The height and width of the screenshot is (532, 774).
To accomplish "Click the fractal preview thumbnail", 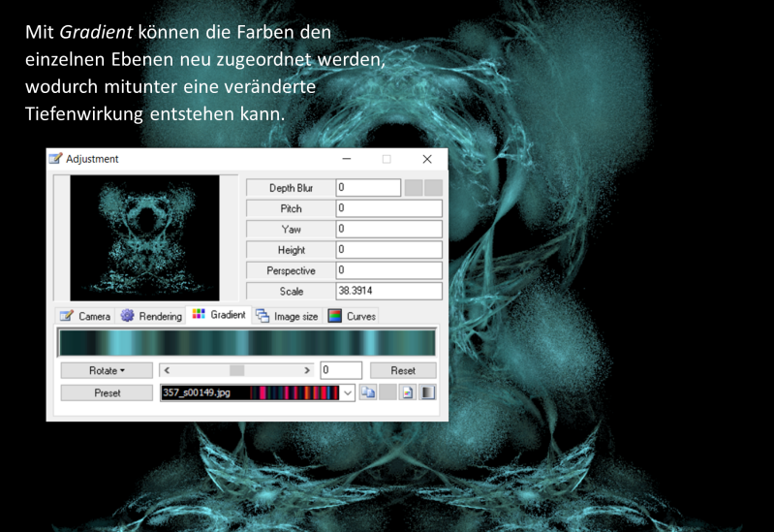I will [x=144, y=238].
